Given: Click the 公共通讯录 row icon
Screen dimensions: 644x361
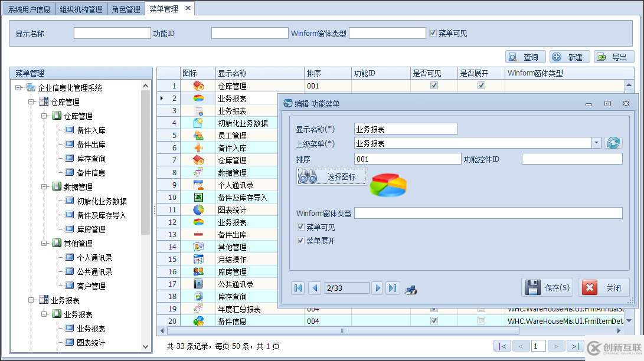Looking at the screenshot, I should (198, 284).
